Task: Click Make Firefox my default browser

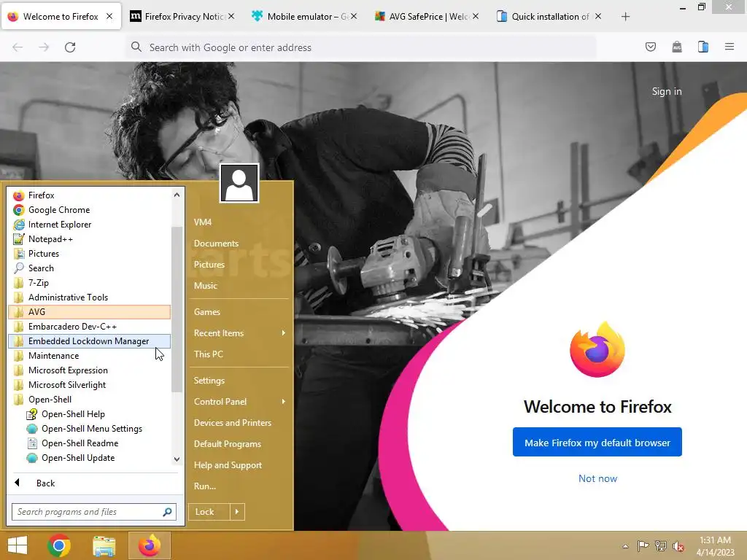Action: point(597,443)
